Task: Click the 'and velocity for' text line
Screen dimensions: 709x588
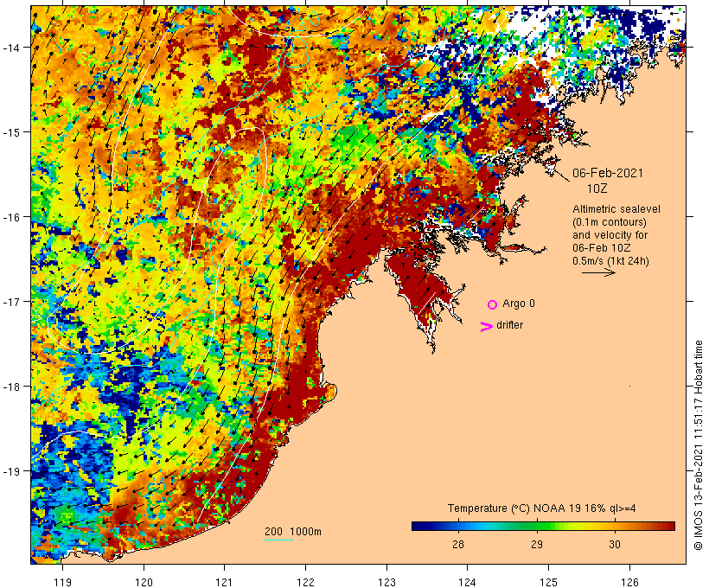Action: tap(610, 235)
